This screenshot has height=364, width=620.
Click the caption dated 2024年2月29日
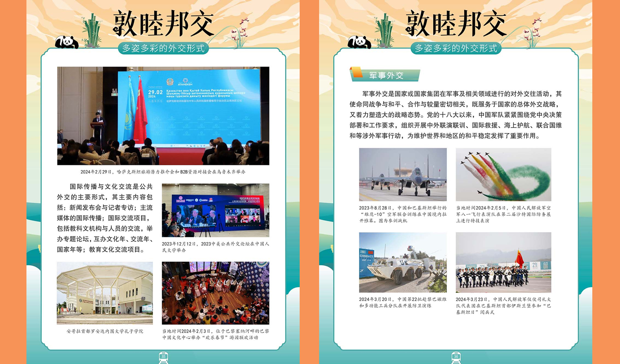coord(163,172)
